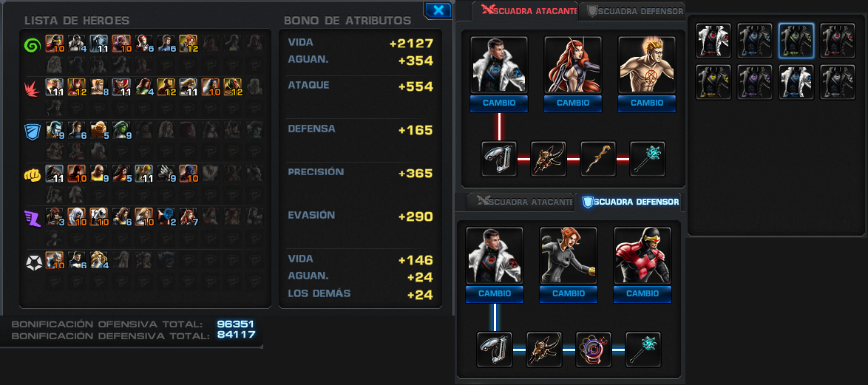
Task: Choose the purple-accent coat uniform
Action: pos(755,82)
